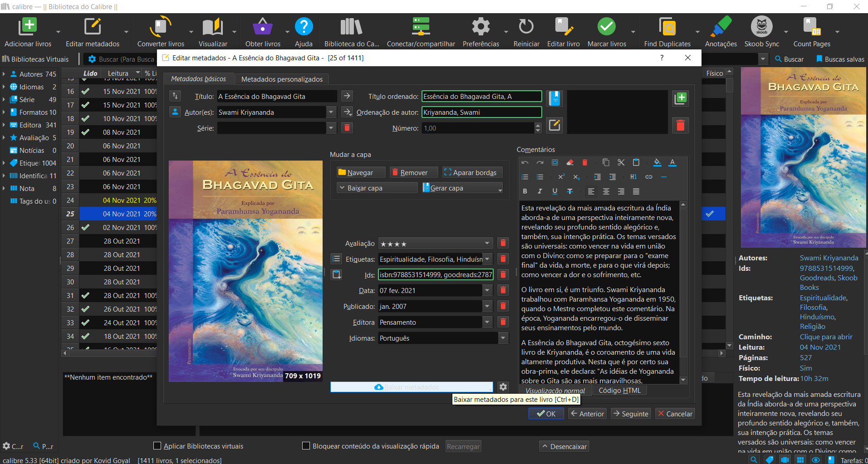Viewport: 868px width, 464px height.
Task: Toggle bold in the comments editor
Action: [x=525, y=191]
